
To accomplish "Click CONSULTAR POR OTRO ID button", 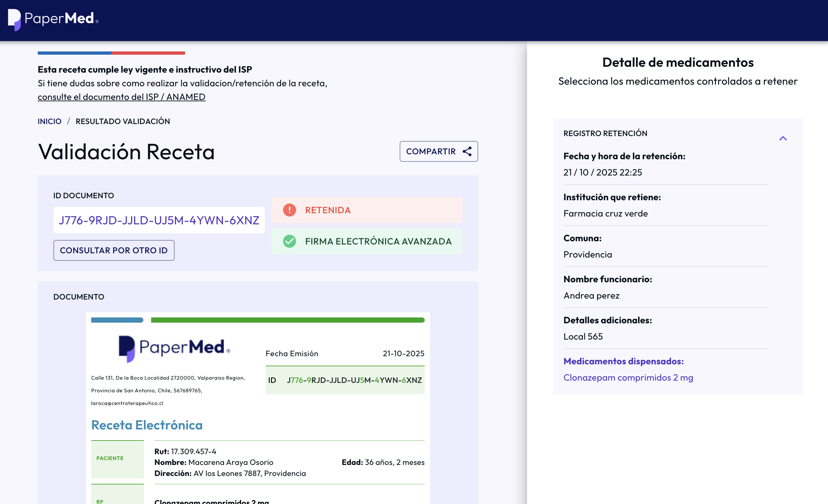I will pos(114,250).
